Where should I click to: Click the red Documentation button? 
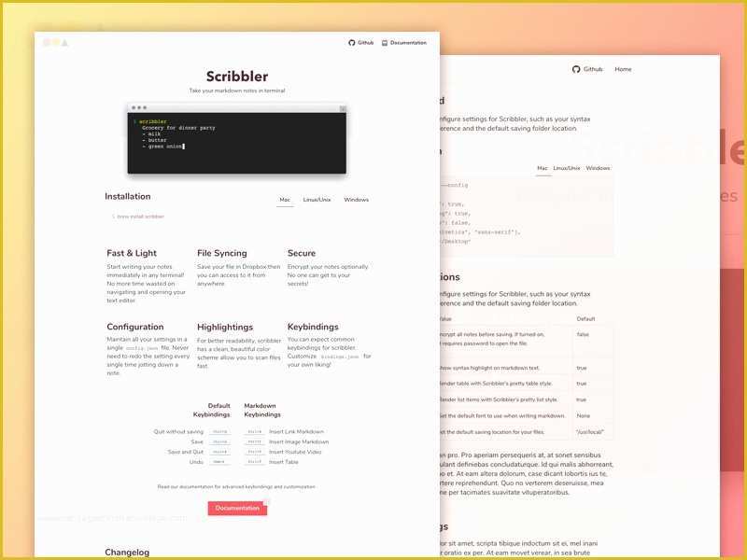coord(237,508)
